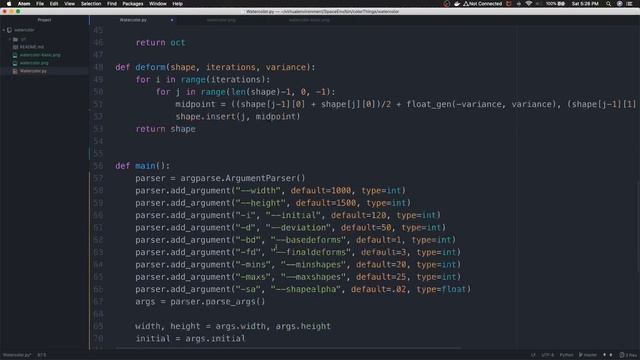Open the Packages menu
This screenshot has width=640, height=360.
[133, 4]
